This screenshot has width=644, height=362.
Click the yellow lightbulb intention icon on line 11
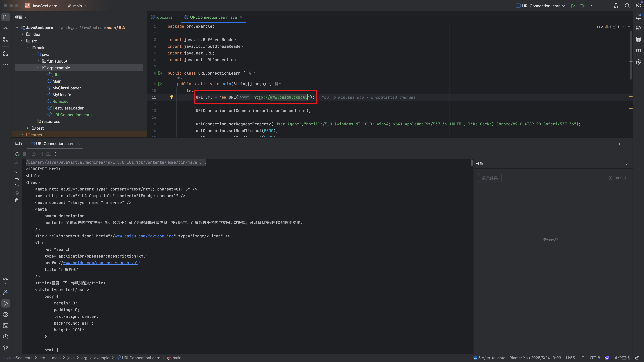(171, 97)
